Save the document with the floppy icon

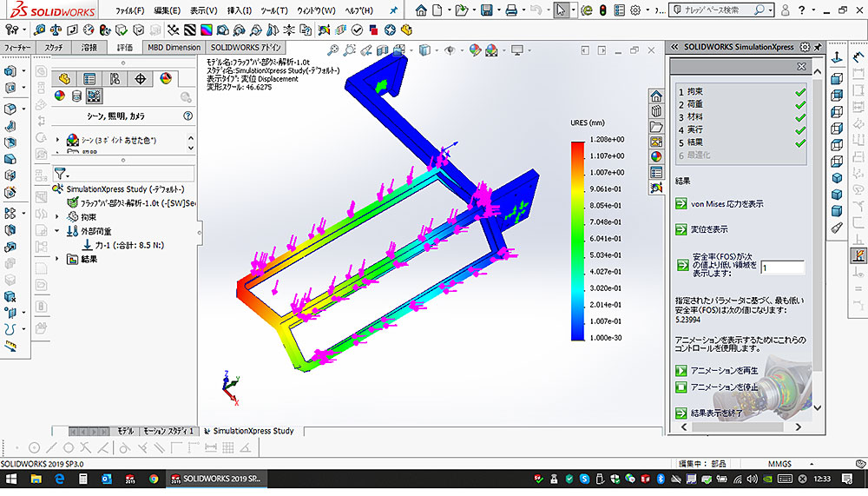(487, 10)
